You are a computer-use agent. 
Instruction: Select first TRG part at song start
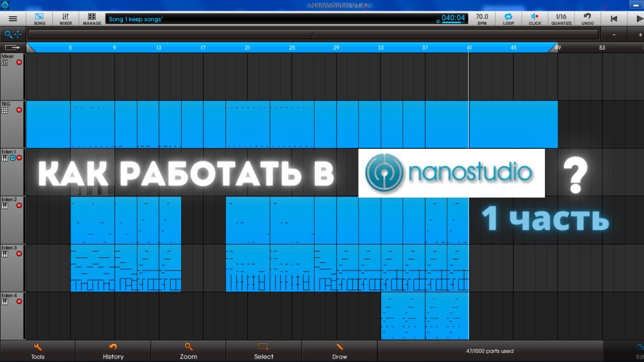(48, 124)
